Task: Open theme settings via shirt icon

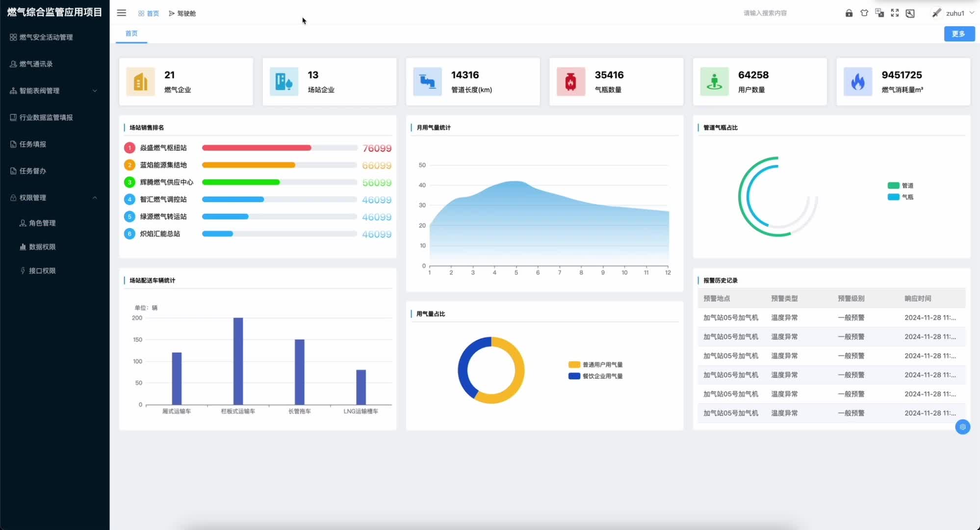Action: click(x=864, y=13)
